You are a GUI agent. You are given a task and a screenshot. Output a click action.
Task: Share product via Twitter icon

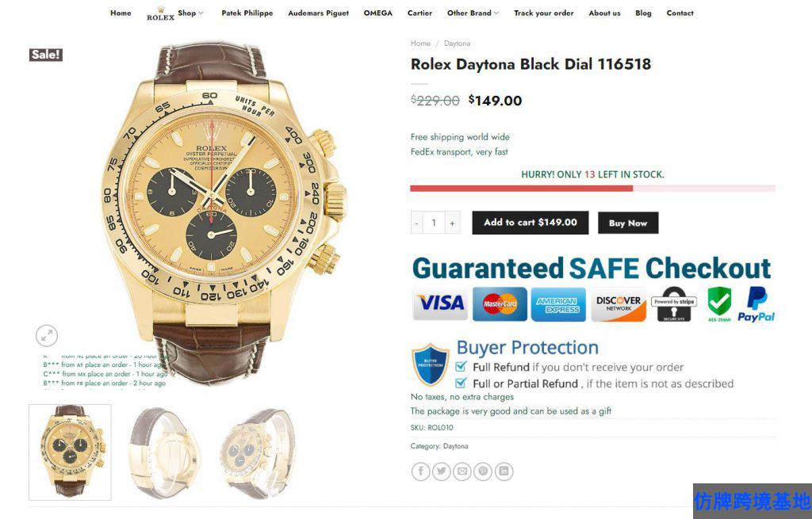tap(441, 471)
